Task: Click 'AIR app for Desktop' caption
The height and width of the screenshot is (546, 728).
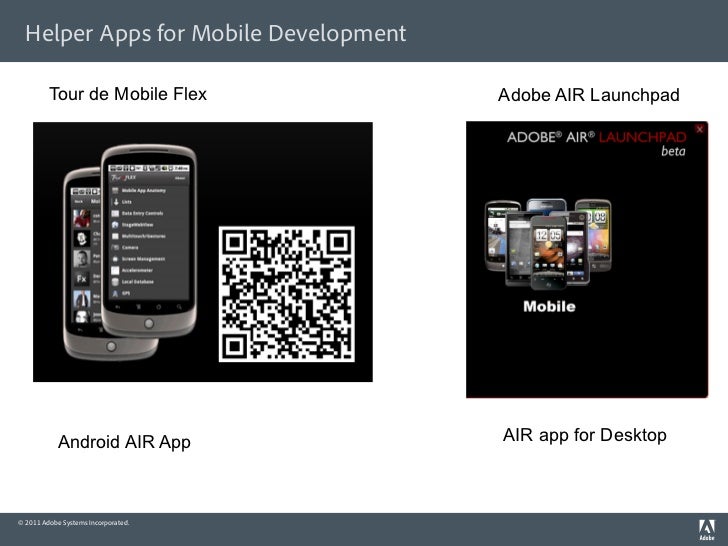Action: click(585, 436)
